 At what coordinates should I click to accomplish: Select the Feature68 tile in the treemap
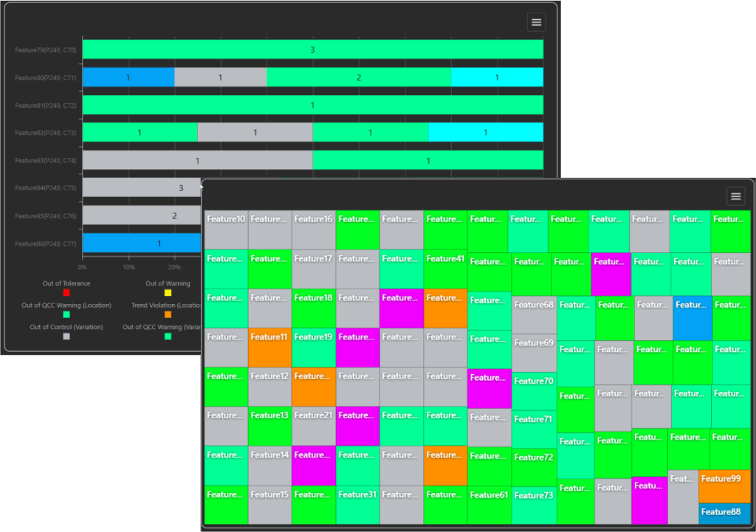pos(534,314)
